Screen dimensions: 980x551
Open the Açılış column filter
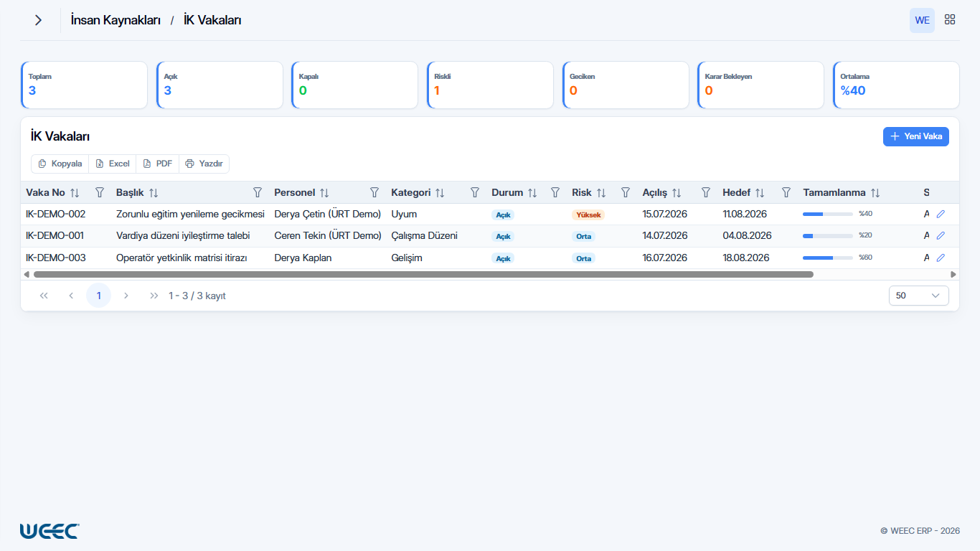[x=705, y=192]
